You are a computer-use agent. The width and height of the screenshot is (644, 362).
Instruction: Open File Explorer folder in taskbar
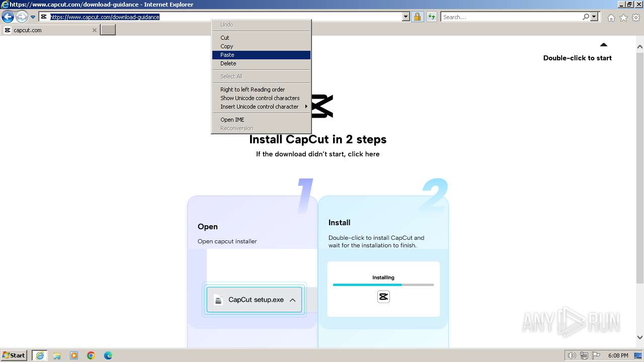[x=57, y=355]
